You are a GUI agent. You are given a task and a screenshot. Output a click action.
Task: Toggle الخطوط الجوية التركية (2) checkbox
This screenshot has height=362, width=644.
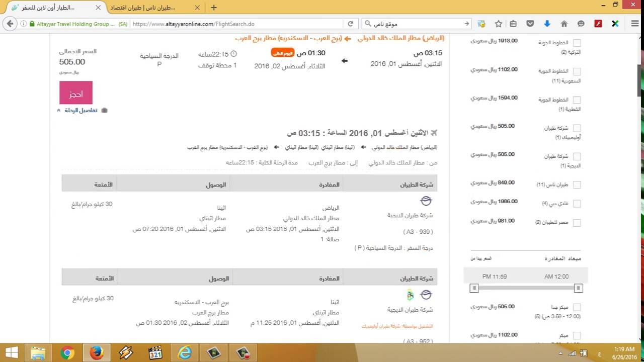(577, 43)
